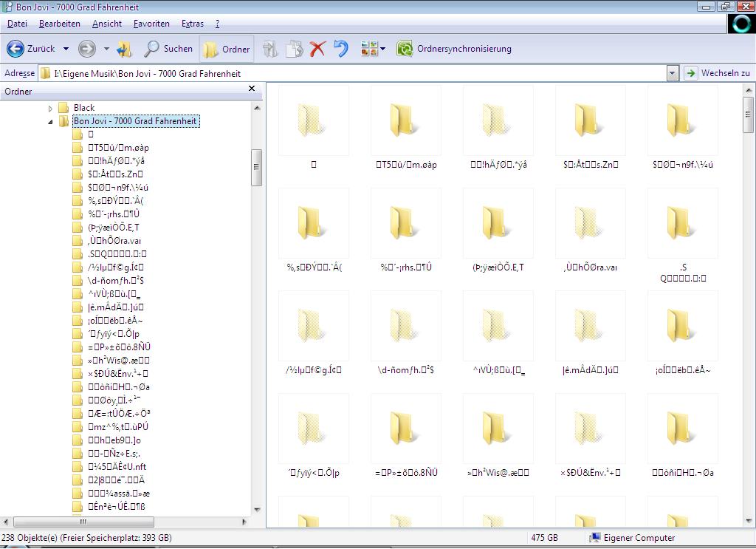The width and height of the screenshot is (756, 549).
Task: Click the copy to folder icon
Action: coord(295,49)
